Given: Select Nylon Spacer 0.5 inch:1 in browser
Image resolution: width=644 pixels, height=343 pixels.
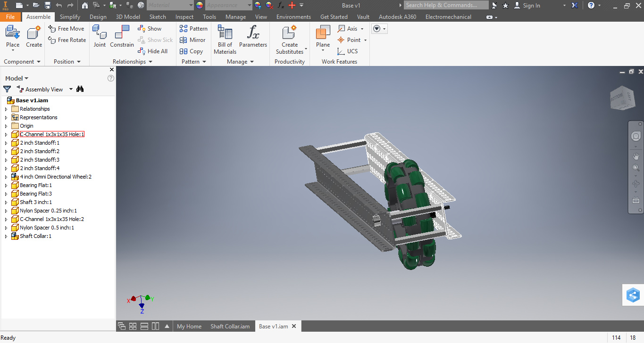Looking at the screenshot, I should point(47,228).
